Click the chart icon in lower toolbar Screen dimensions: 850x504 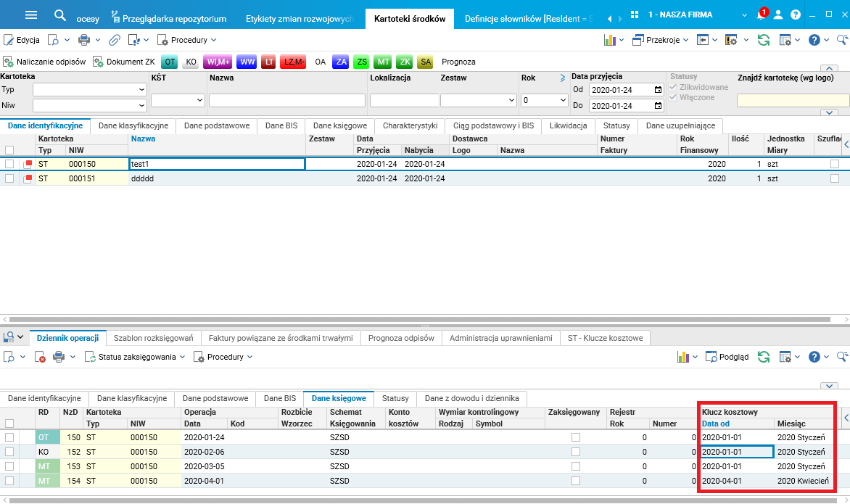click(x=682, y=357)
